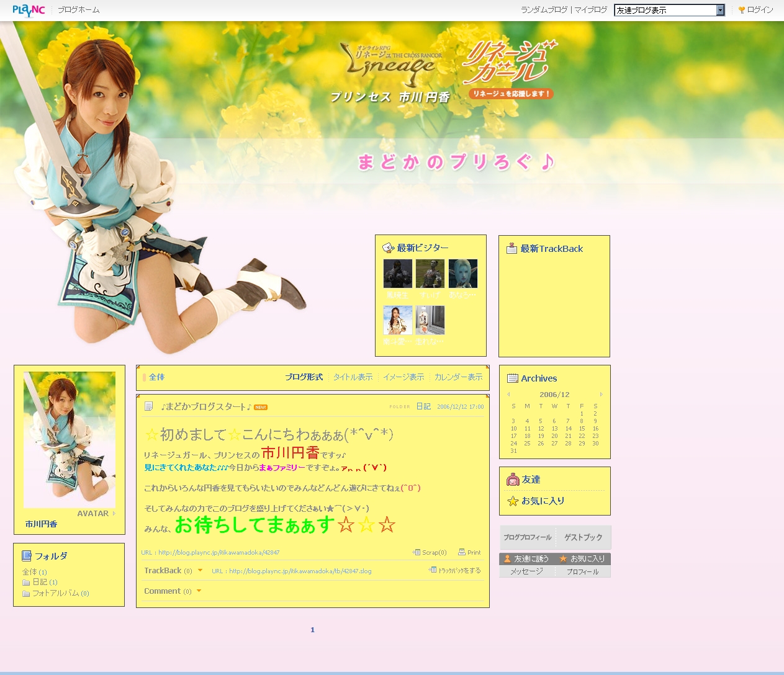Screen dimensions: 784x675
Task: Go to previous month in Archives calendar
Action: (508, 395)
